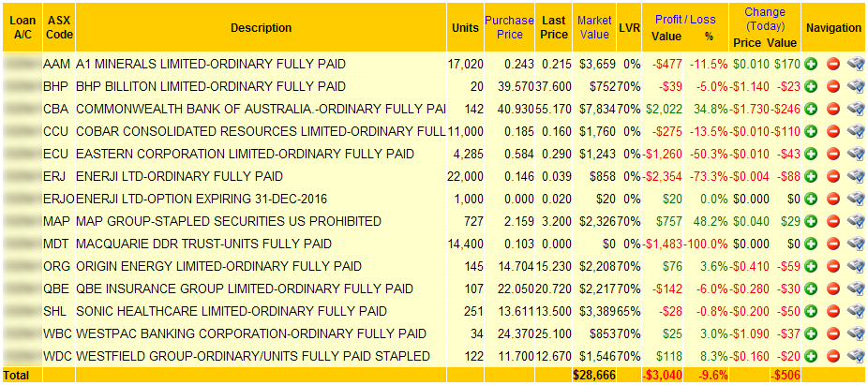Image resolution: width=868 pixels, height=385 pixels.
Task: Click the red minus icon for WDC
Action: [833, 356]
